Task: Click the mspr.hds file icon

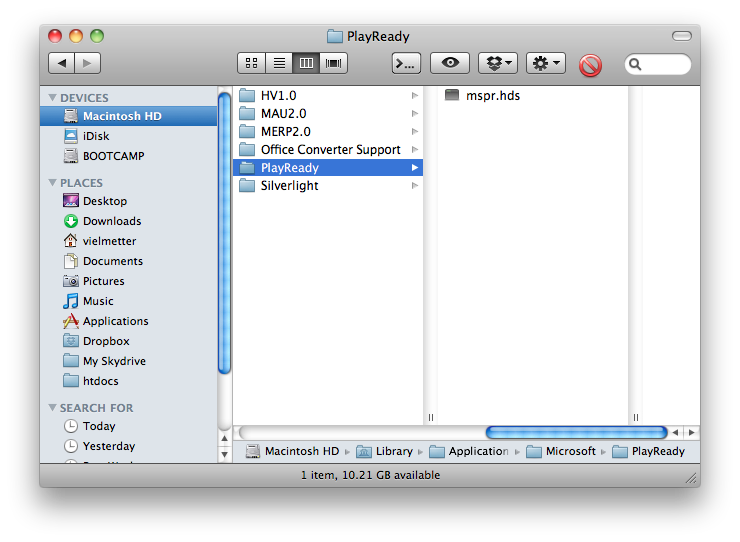Action: 452,95
